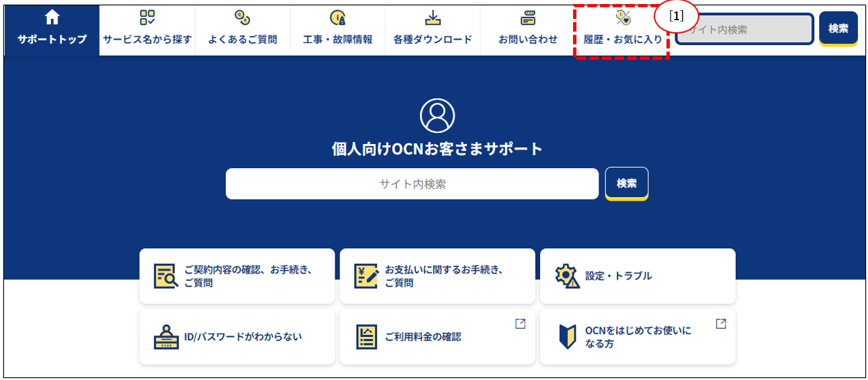
Task: Open the よくあるご質問 menu item
Action: [243, 39]
